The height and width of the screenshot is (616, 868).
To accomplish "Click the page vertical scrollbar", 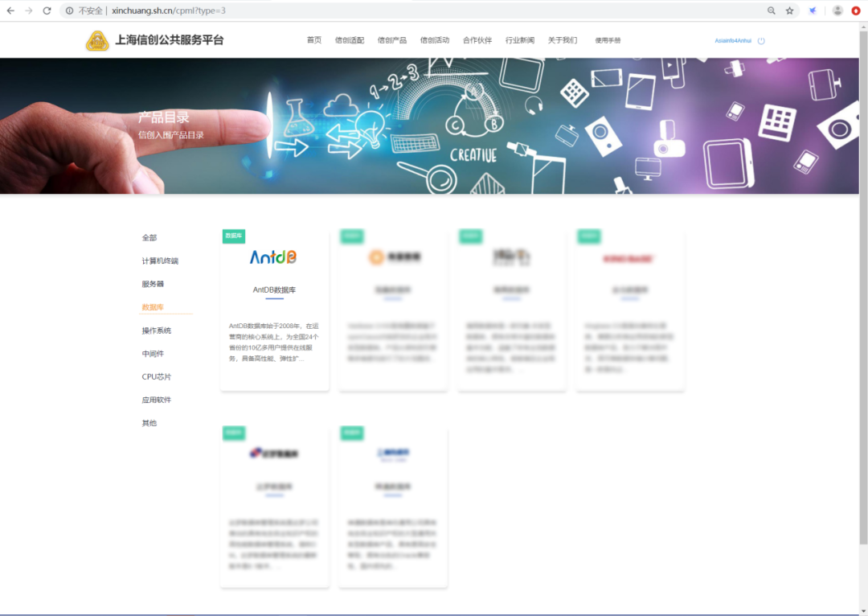I will pos(863,288).
